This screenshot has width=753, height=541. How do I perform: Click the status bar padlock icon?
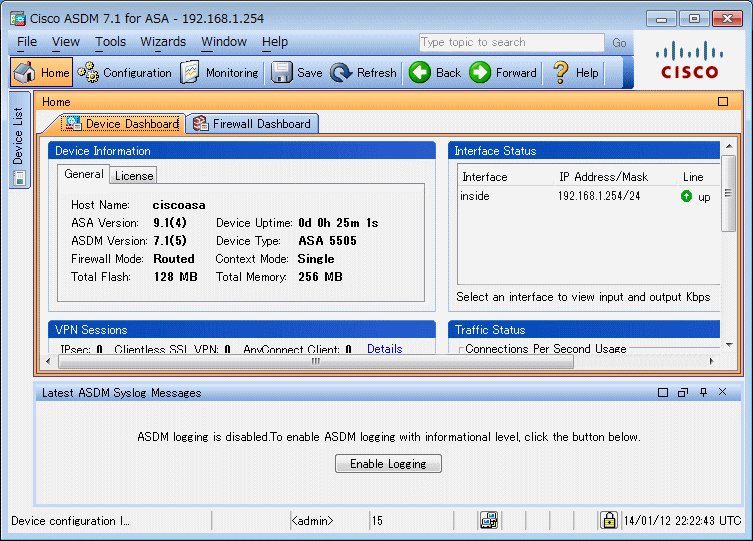[609, 520]
